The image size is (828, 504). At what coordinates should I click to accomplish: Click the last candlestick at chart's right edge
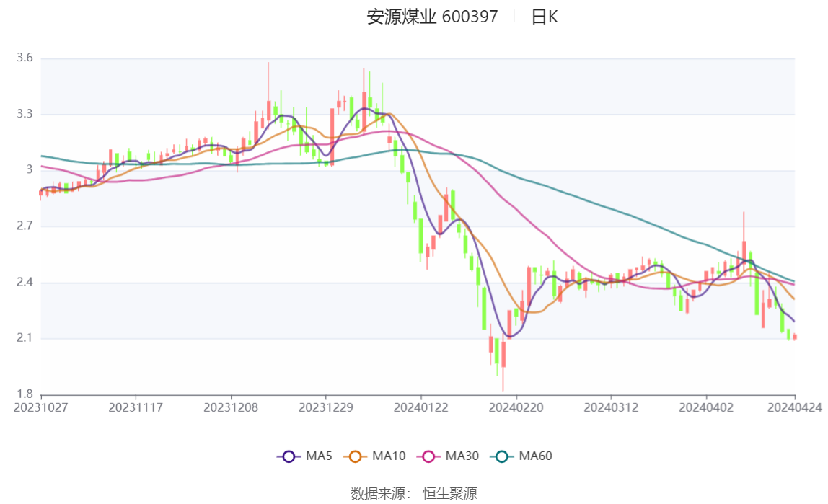795,337
